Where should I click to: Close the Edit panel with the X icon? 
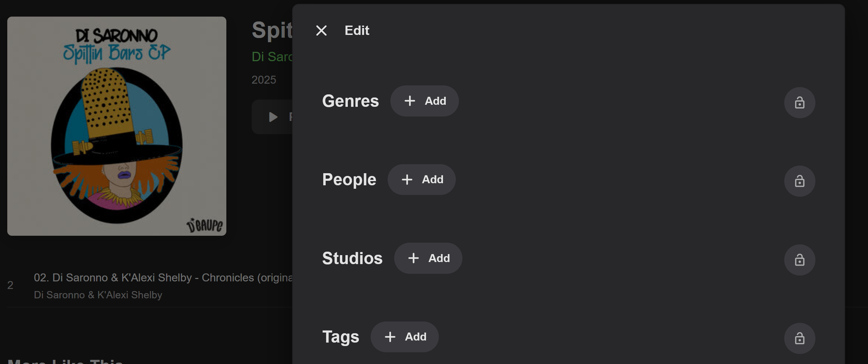click(x=321, y=31)
